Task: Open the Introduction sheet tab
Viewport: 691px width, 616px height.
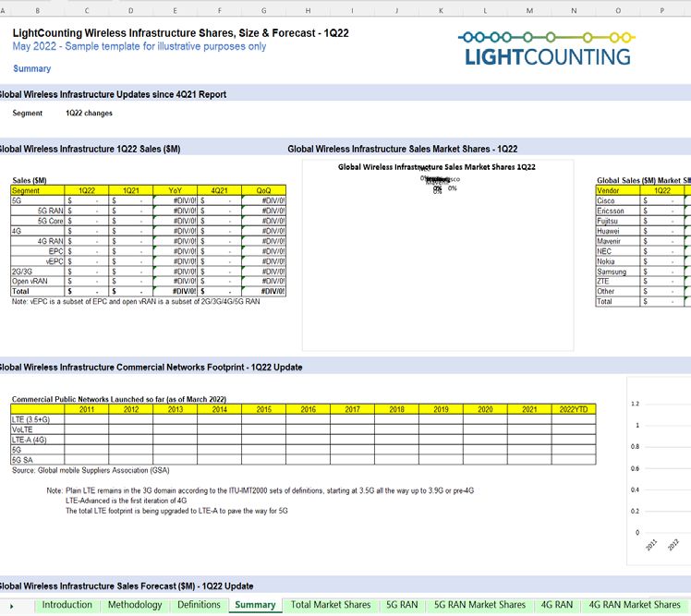Action: click(x=67, y=605)
